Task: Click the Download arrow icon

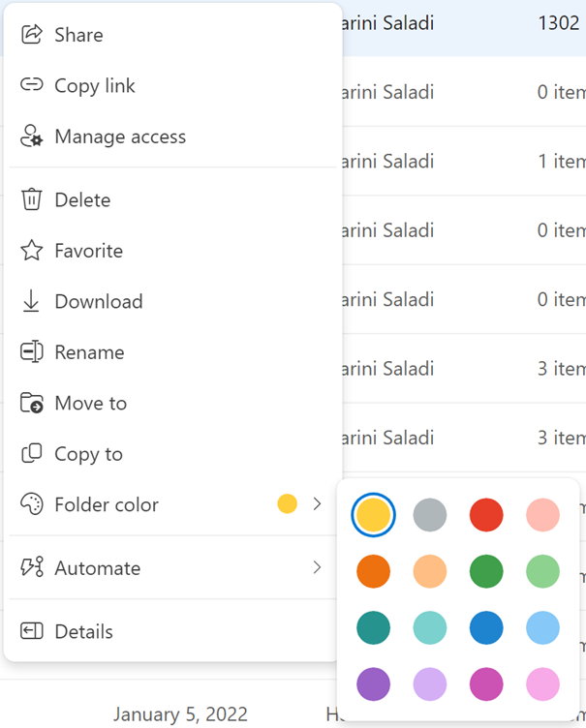Action: [32, 301]
